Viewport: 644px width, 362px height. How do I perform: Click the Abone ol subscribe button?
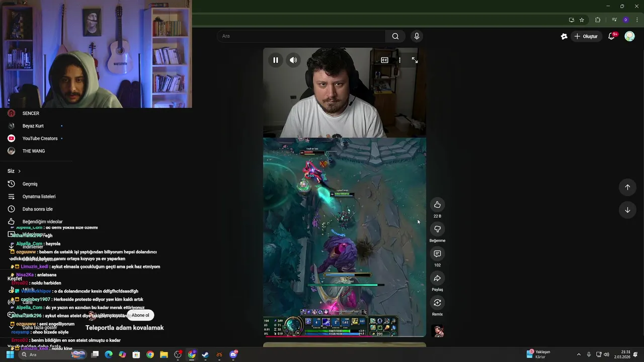click(140, 315)
